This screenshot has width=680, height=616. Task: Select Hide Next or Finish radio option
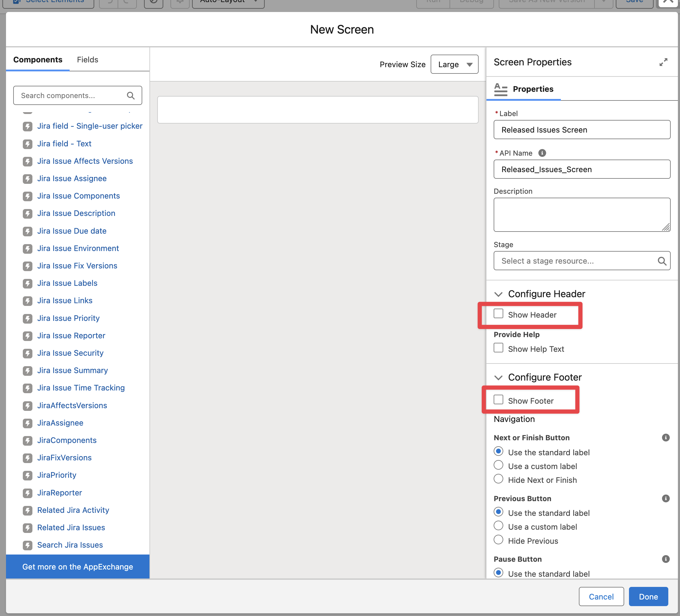(498, 479)
